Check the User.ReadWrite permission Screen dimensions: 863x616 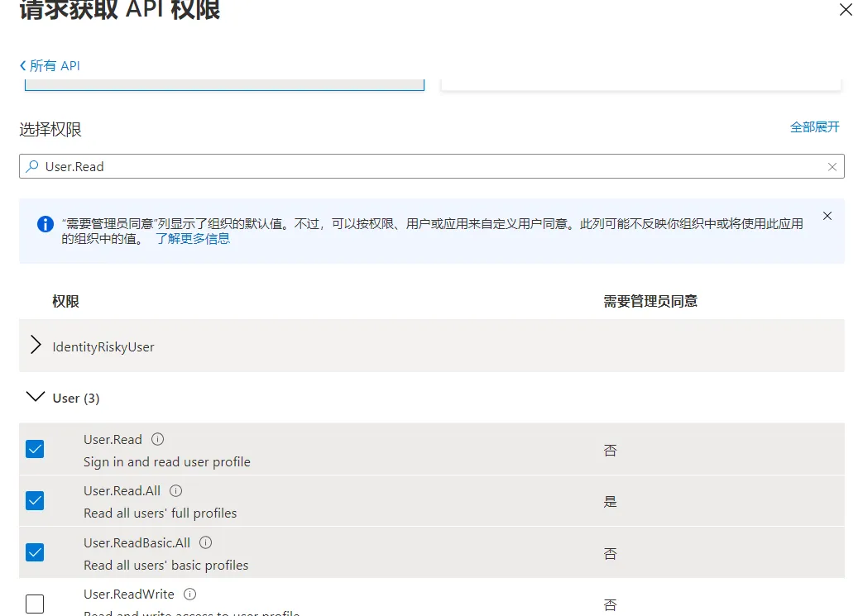[35, 604]
